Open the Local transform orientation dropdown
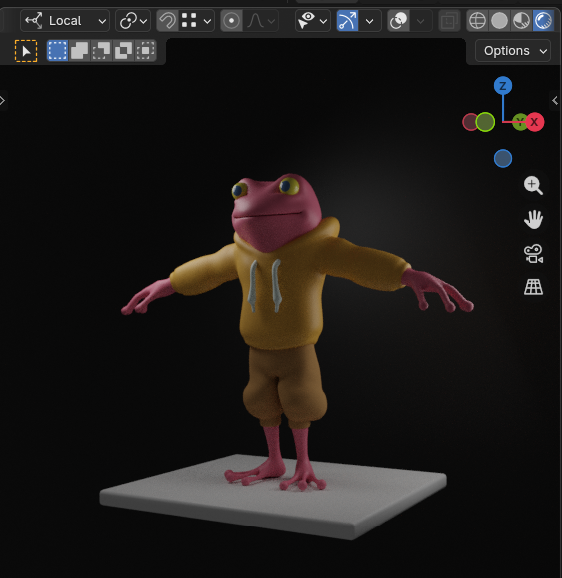The image size is (562, 578). click(65, 21)
